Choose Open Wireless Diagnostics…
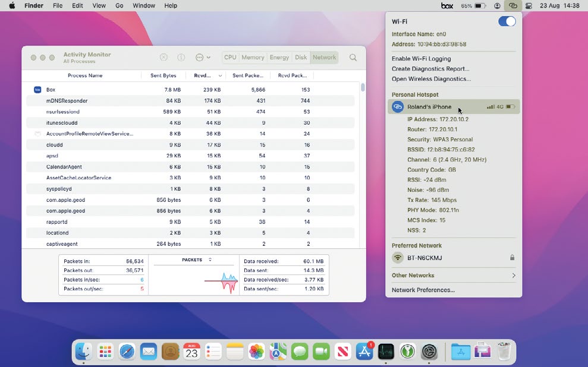 431,78
